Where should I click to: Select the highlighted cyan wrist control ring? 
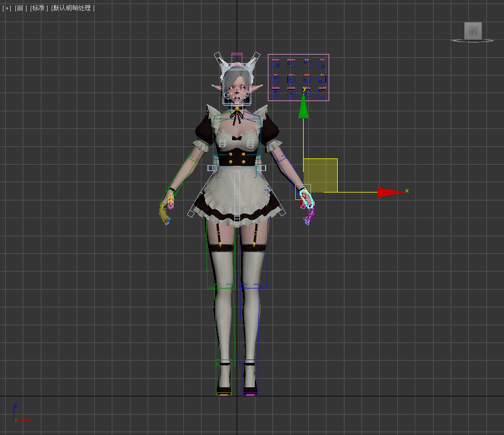click(x=306, y=196)
